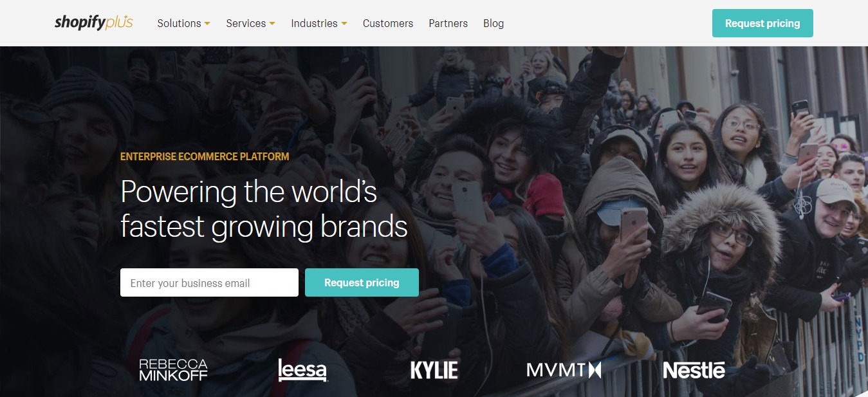868x397 pixels.
Task: Select the Nestle brand logo
Action: click(x=694, y=370)
